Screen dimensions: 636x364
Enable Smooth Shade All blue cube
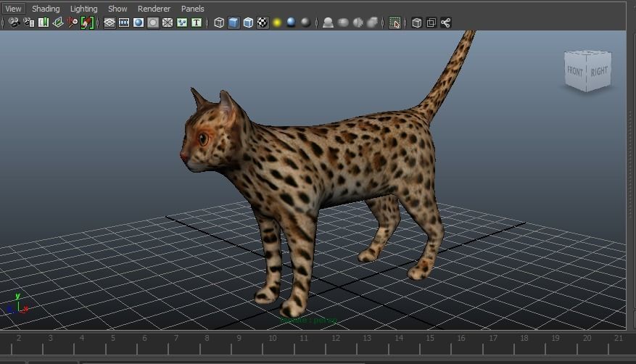pyautogui.click(x=234, y=22)
